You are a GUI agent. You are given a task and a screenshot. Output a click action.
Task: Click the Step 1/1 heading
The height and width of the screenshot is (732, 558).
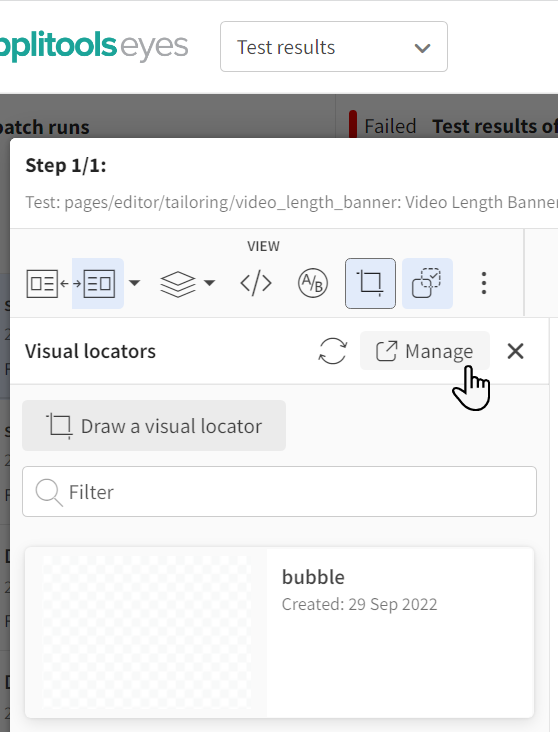(x=66, y=165)
